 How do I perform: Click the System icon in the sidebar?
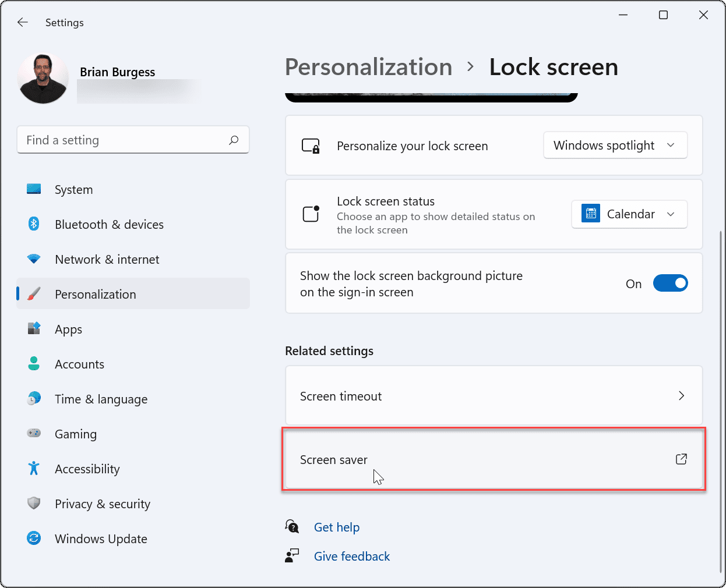pos(34,189)
